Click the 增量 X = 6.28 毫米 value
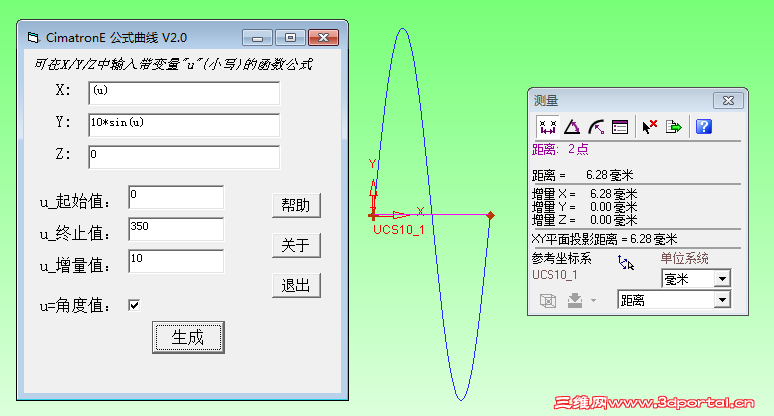774x416 pixels. tap(585, 194)
